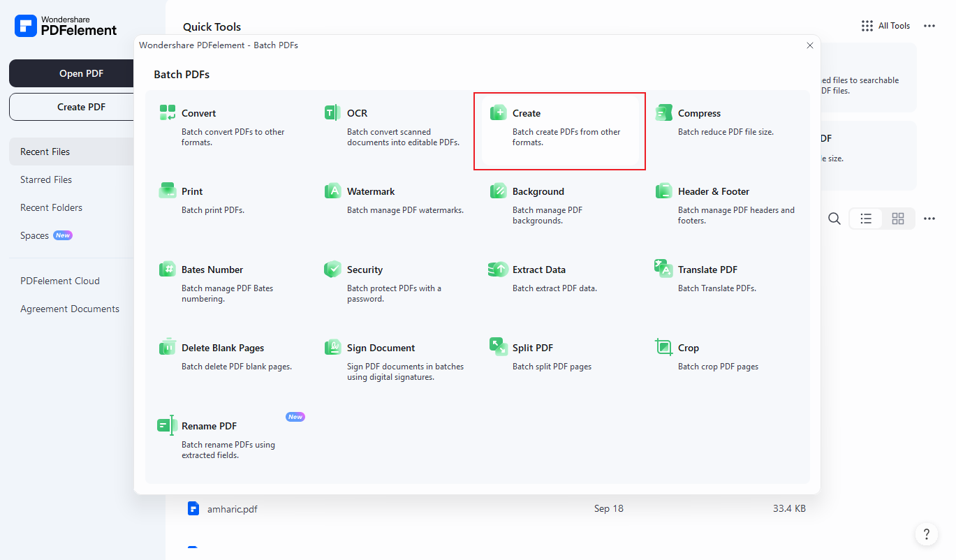Select Agreement Documents in the sidebar
Screen dimensions: 956x560
pos(71,309)
